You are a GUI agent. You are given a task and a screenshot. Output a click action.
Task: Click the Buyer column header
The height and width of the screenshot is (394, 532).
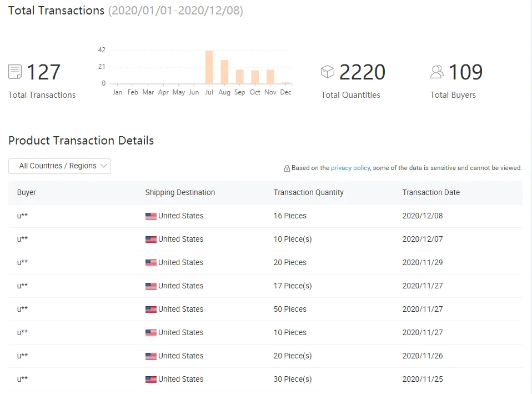(27, 192)
